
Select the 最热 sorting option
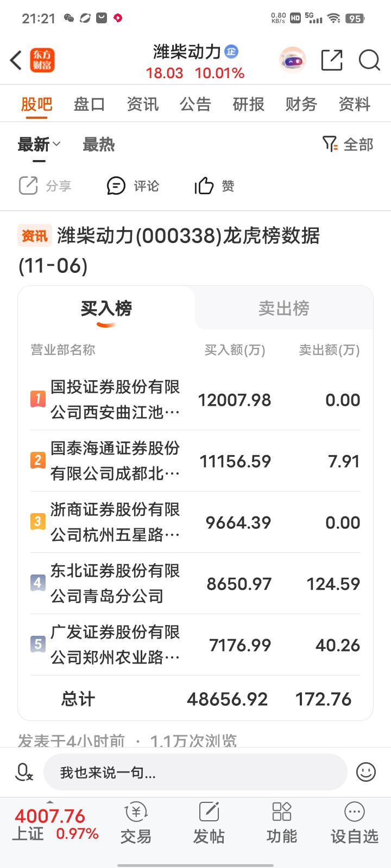pos(99,145)
